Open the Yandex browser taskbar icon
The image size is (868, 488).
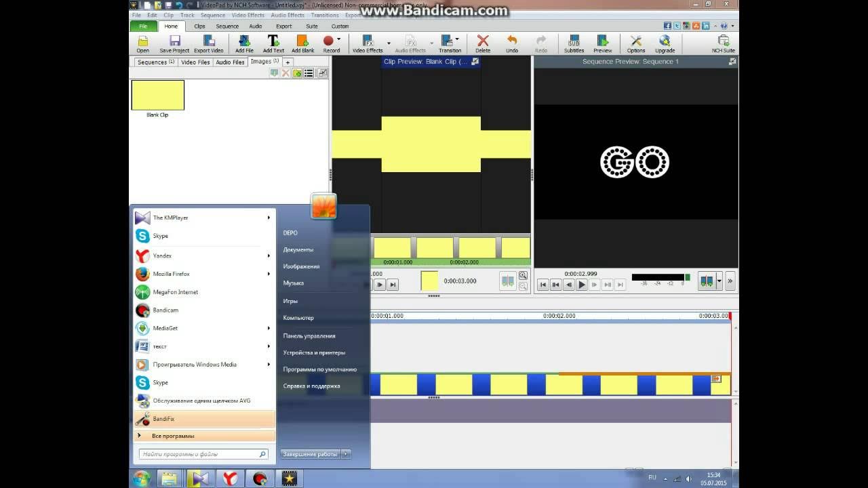(x=230, y=479)
